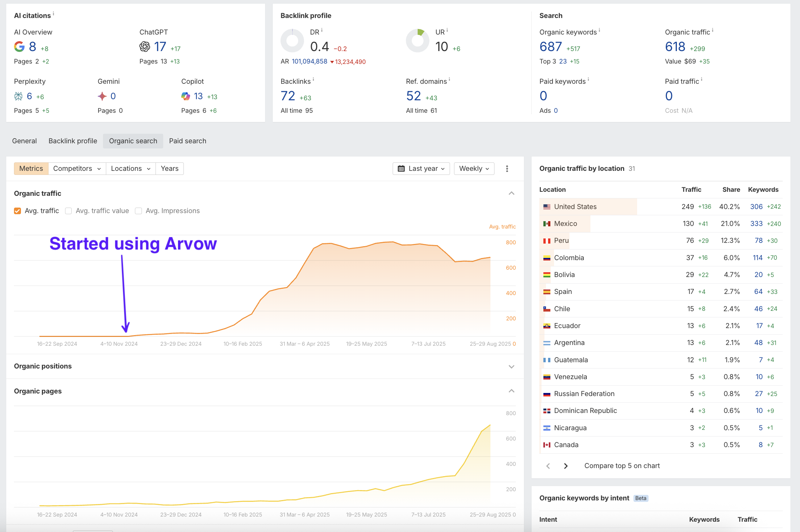The image size is (800, 532).
Task: Open the 687 organic keywords link
Action: coord(550,47)
